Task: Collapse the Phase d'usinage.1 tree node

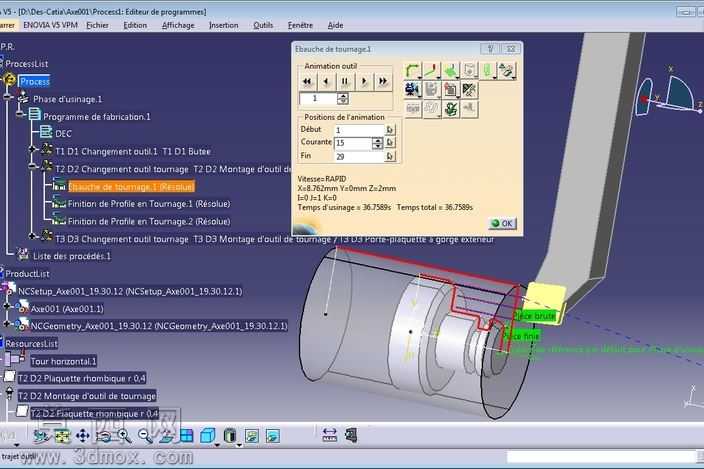Action: pyautogui.click(x=8, y=96)
